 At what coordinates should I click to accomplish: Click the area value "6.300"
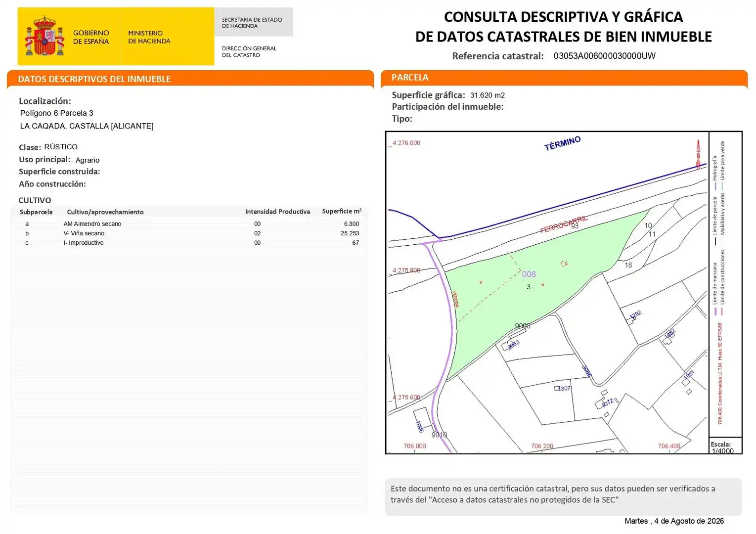(x=352, y=224)
